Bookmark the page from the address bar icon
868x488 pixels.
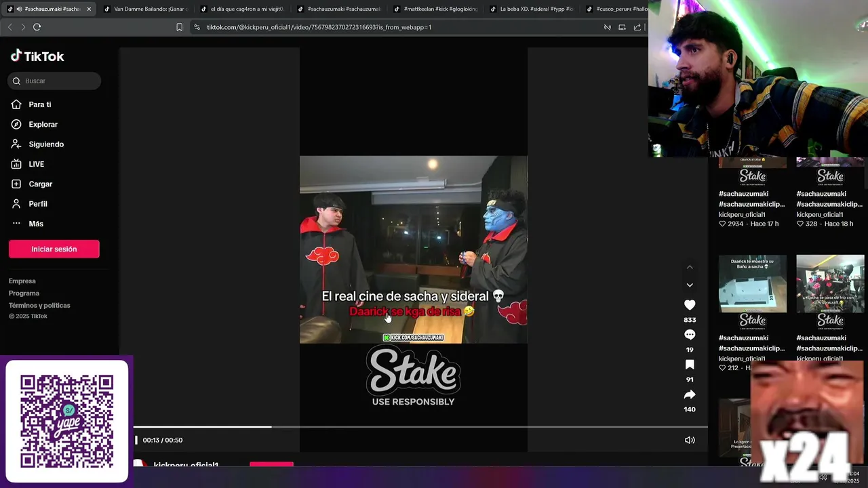point(179,27)
